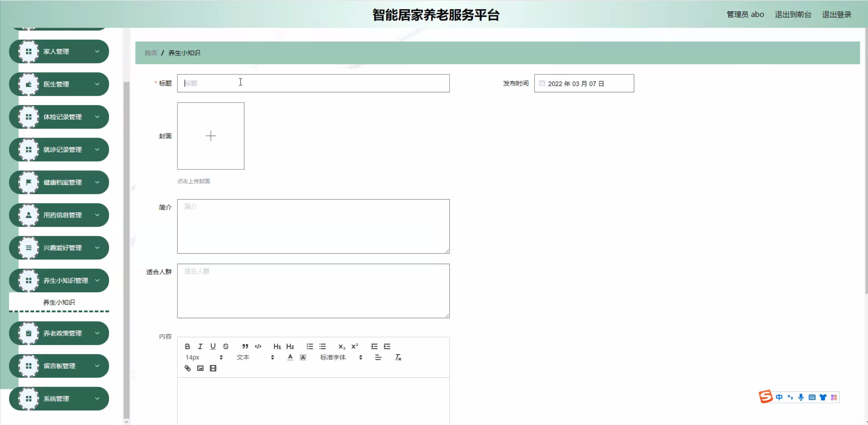Insert a video via the film icon

click(213, 368)
